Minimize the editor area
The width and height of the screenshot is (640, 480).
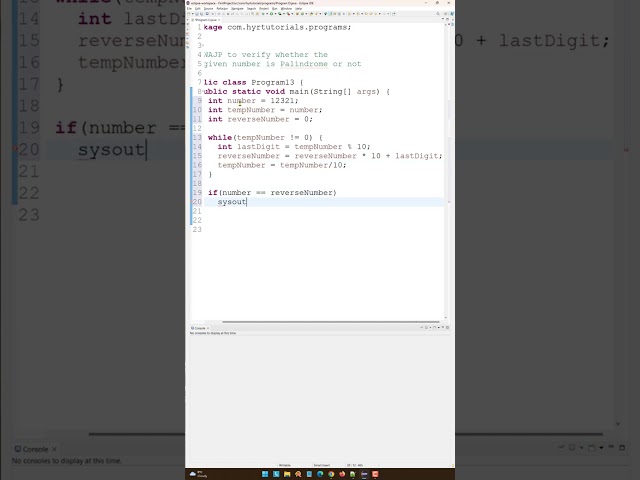tap(443, 18)
